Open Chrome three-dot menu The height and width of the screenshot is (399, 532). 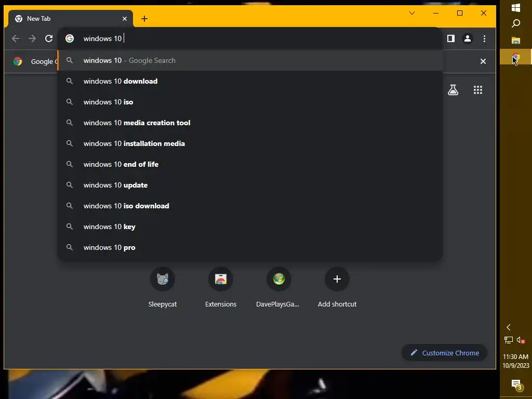[x=484, y=38]
